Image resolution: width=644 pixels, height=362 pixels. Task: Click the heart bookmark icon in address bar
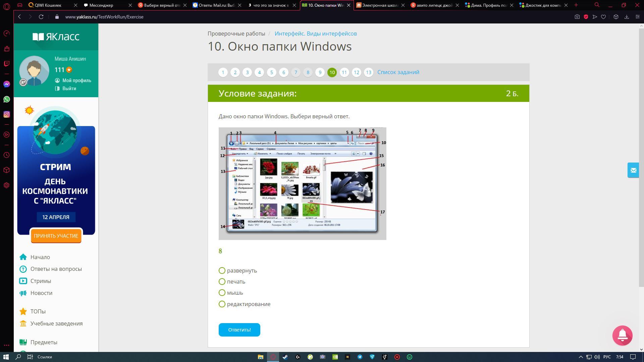pos(603,17)
